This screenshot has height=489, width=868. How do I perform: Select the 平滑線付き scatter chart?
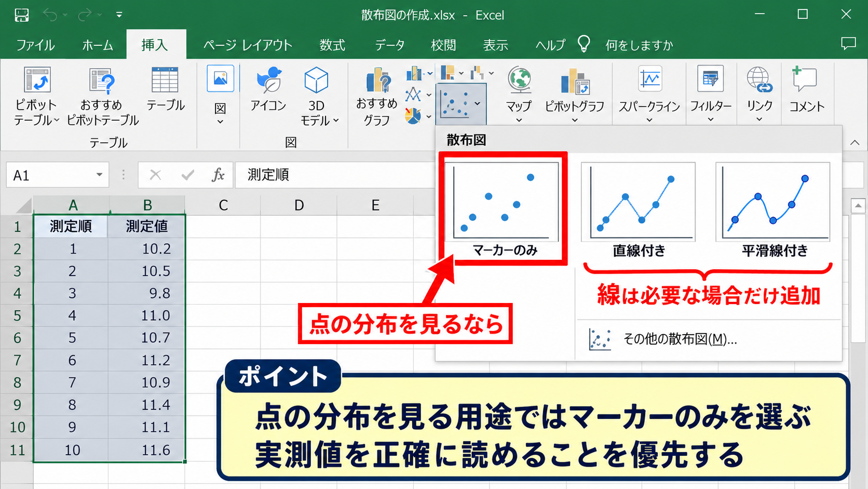[774, 210]
